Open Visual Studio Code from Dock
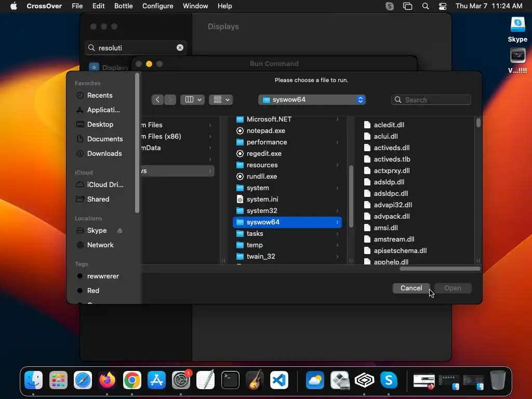Screen dimensions: 532x399 click(279, 380)
